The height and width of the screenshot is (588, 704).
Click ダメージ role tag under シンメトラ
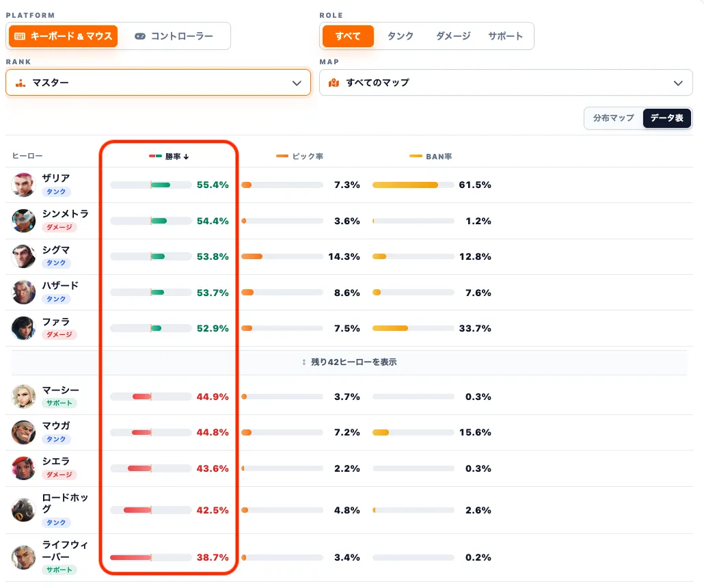point(59,227)
